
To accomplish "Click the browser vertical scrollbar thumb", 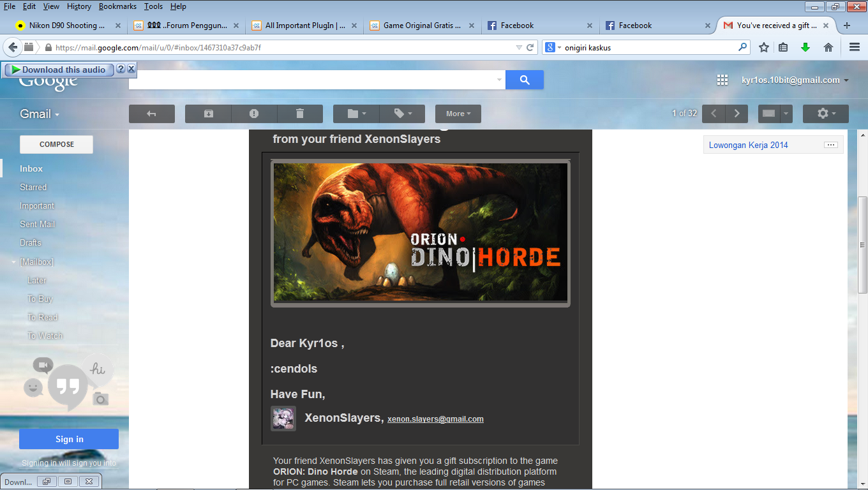I will tap(862, 244).
